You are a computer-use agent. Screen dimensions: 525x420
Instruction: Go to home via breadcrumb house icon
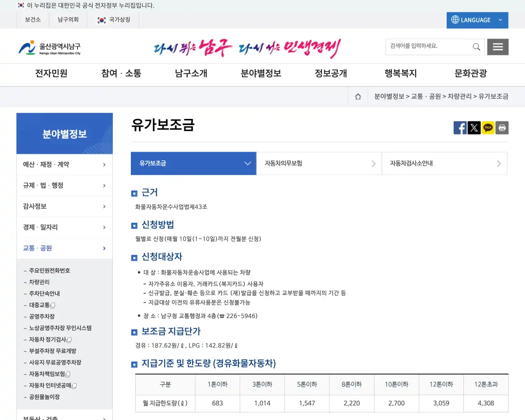pyautogui.click(x=358, y=96)
